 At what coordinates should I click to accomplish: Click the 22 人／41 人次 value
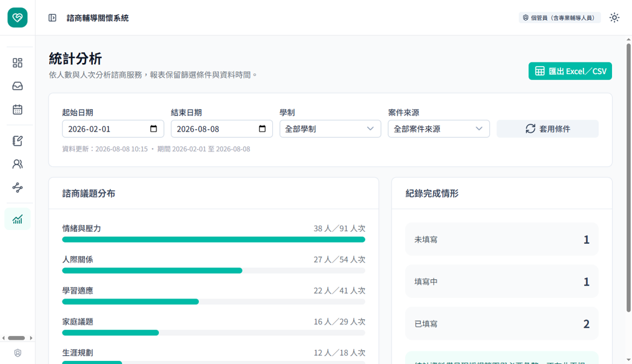[x=340, y=290]
